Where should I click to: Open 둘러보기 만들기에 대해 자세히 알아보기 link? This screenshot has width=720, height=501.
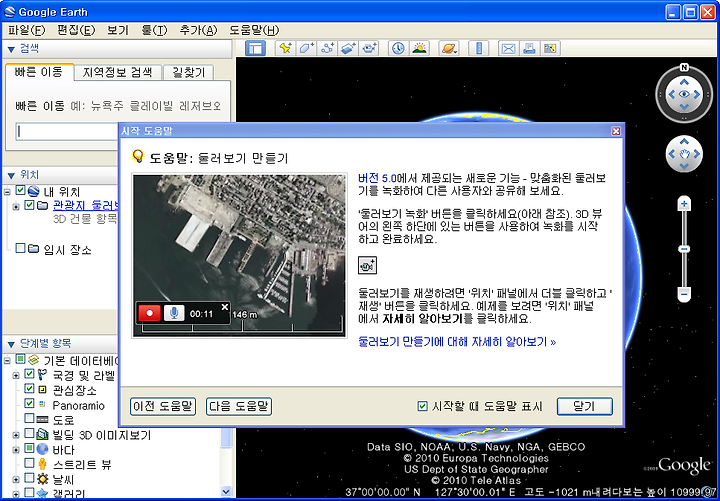pyautogui.click(x=457, y=342)
